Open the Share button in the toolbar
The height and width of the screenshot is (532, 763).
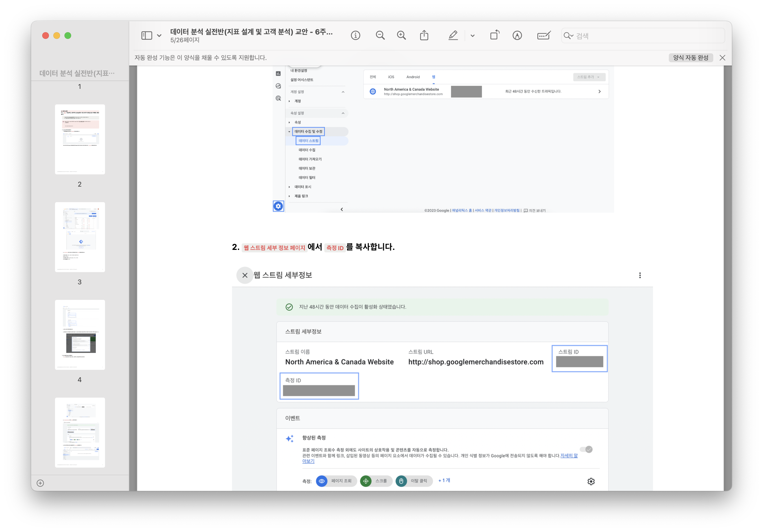424,36
